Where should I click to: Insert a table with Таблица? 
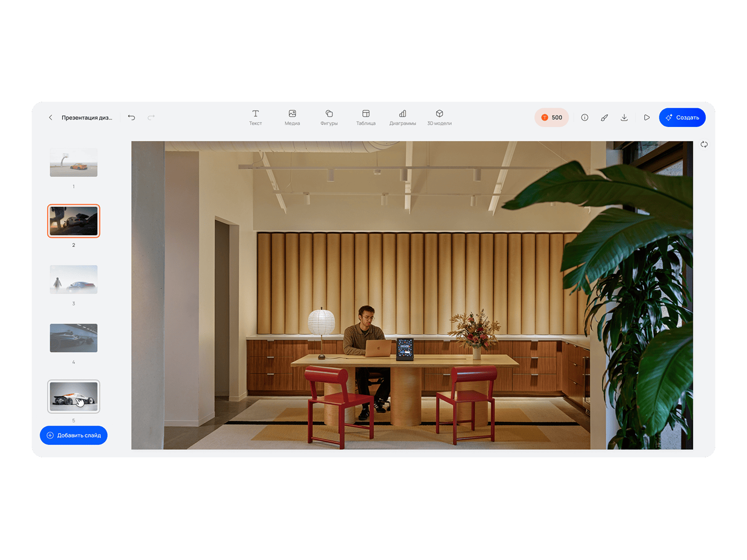click(x=366, y=118)
